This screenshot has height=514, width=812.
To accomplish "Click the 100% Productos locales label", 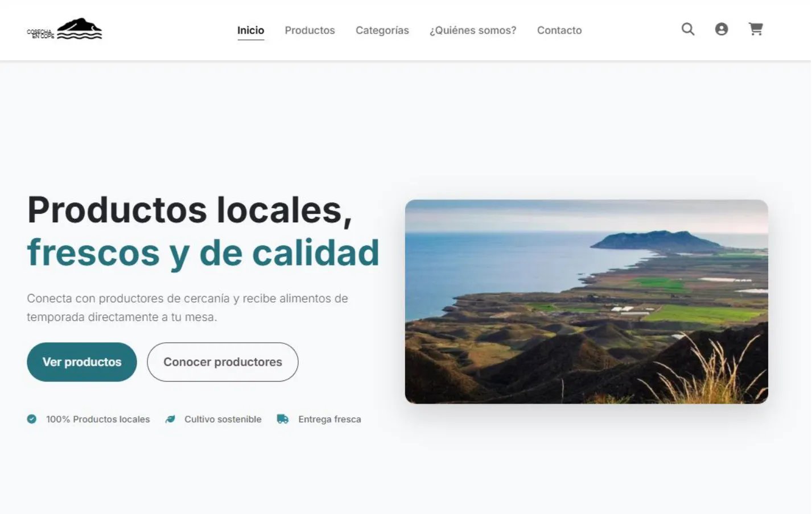I will tap(97, 419).
